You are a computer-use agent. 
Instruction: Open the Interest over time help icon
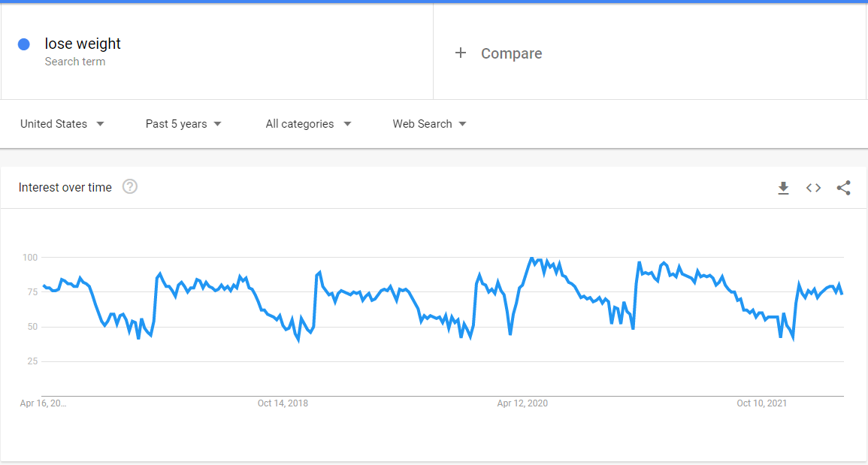130,187
